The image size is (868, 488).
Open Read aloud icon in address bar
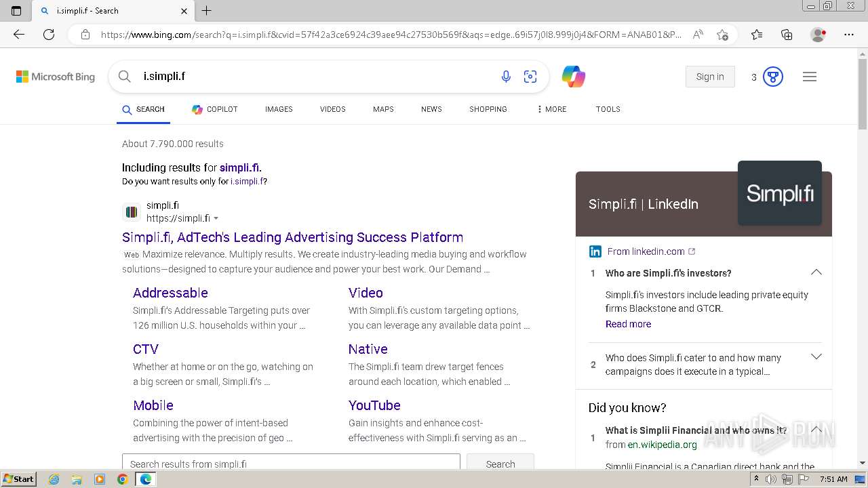697,35
